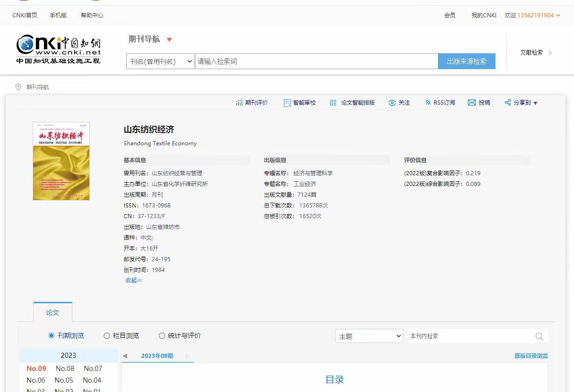574x392 pixels.
Task: Select the 统计与评价 radio option
Action: coord(162,335)
